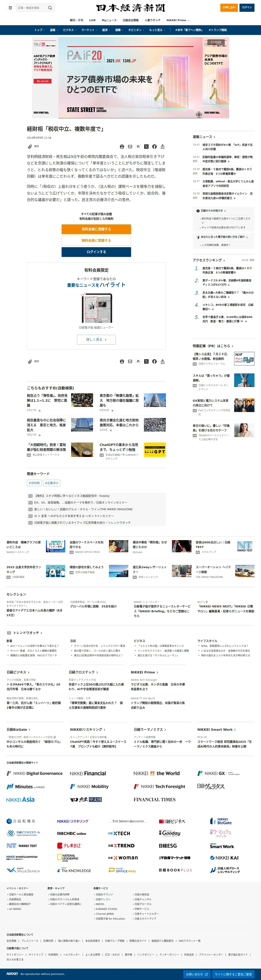
Task: Click white 無料会員に登録する button
Action: click(96, 240)
